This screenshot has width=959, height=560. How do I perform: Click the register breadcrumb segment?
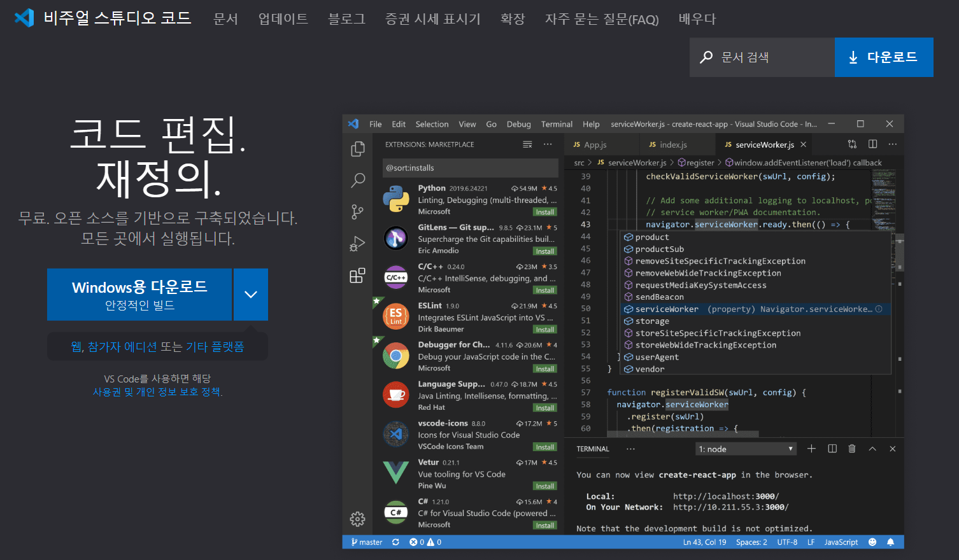click(696, 163)
